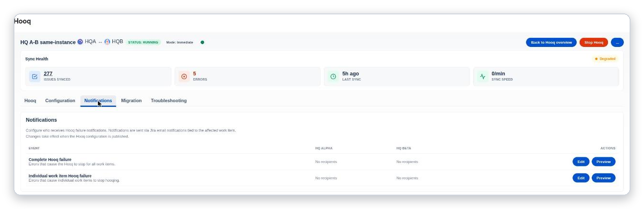
Task: Click the HQA project avatar icon
Action: (80, 42)
